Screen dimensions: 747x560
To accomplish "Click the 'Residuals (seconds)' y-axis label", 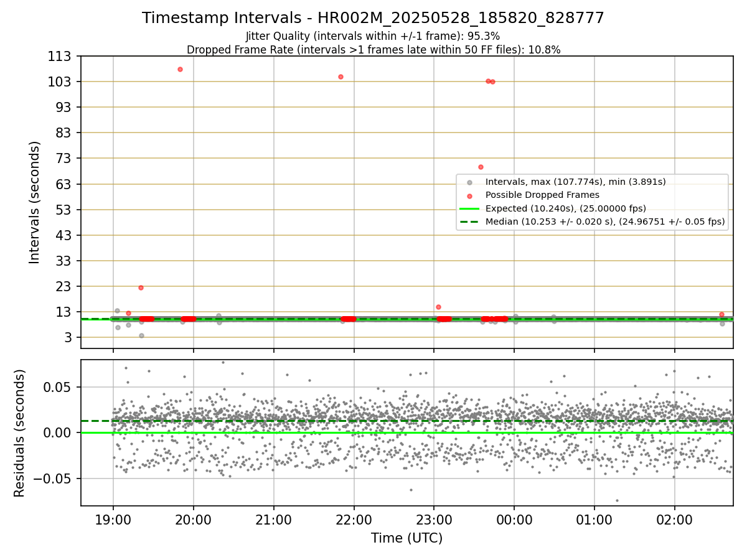I will coord(20,433).
